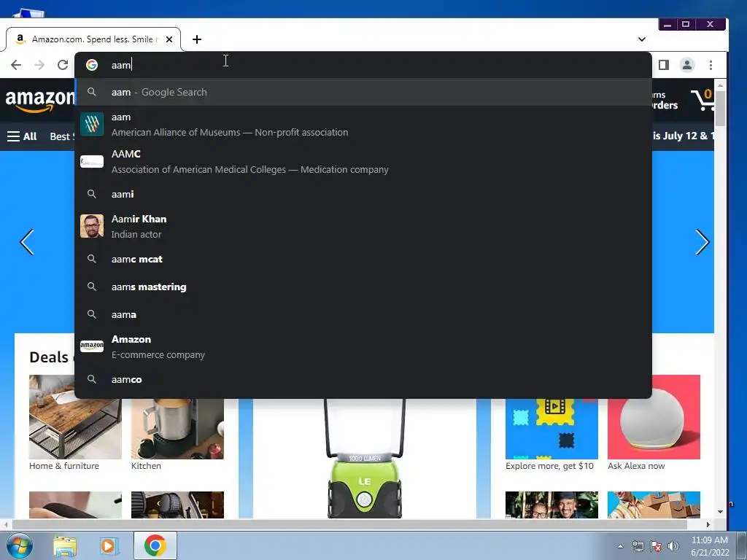Open the Windows Start menu
The height and width of the screenshot is (560, 747).
click(19, 545)
